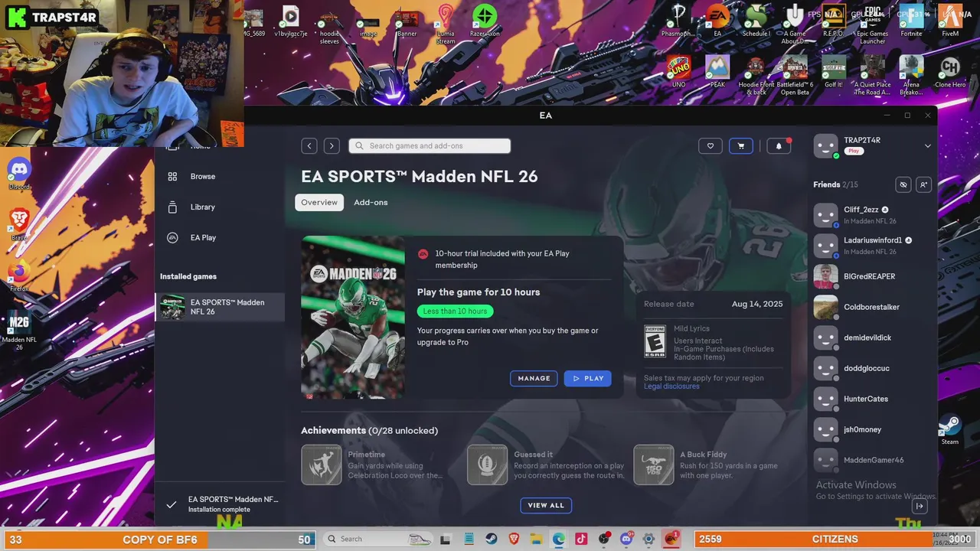
Task: Select EA SPORTS Madden NFL 26 installed game
Action: click(x=220, y=307)
